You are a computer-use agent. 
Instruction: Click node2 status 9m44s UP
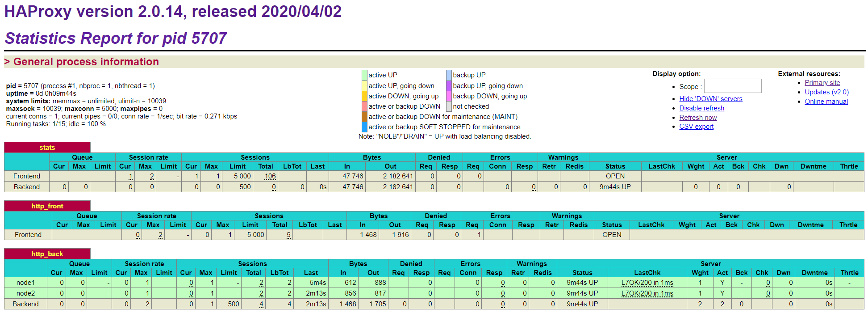pos(582,293)
